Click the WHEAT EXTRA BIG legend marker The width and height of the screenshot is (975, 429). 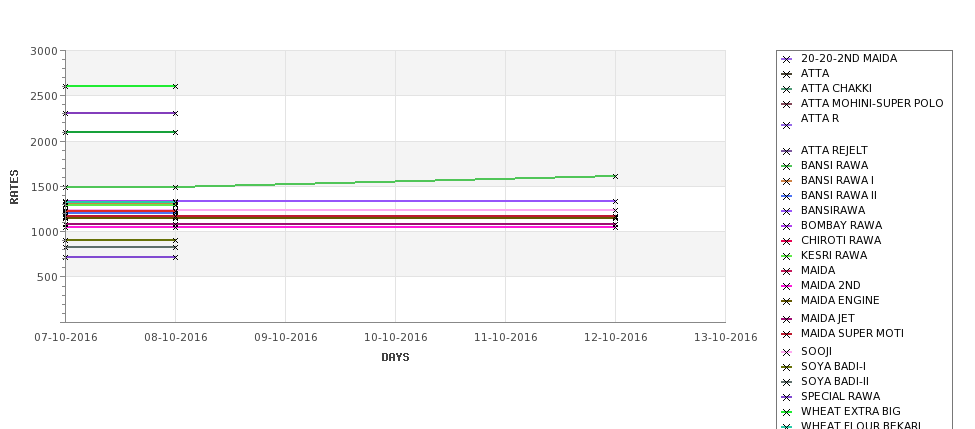tap(787, 412)
